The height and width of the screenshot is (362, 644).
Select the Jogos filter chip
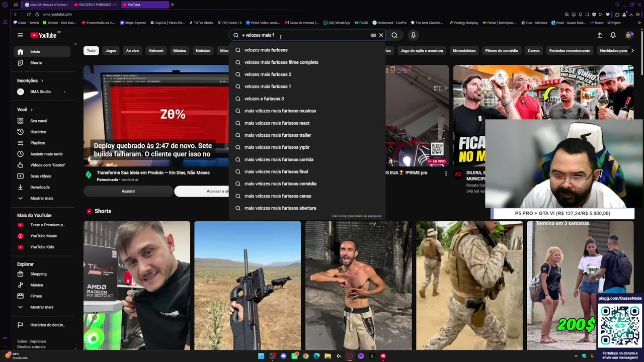[111, 51]
